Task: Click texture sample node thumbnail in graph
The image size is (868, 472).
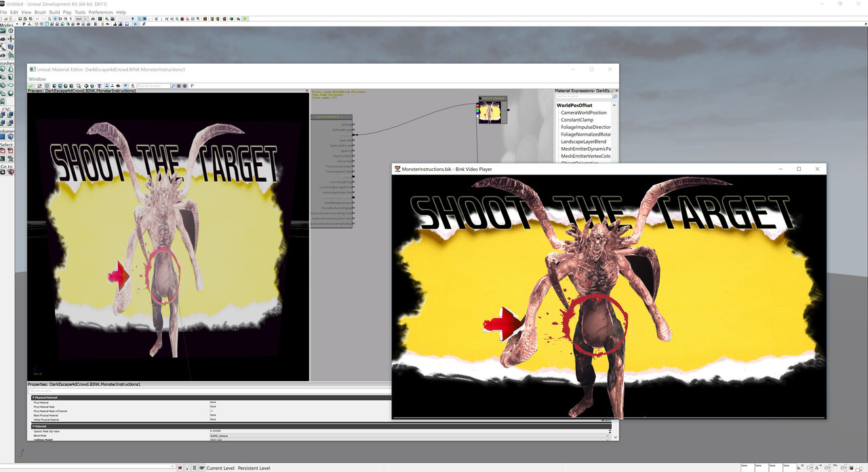Action: point(491,113)
